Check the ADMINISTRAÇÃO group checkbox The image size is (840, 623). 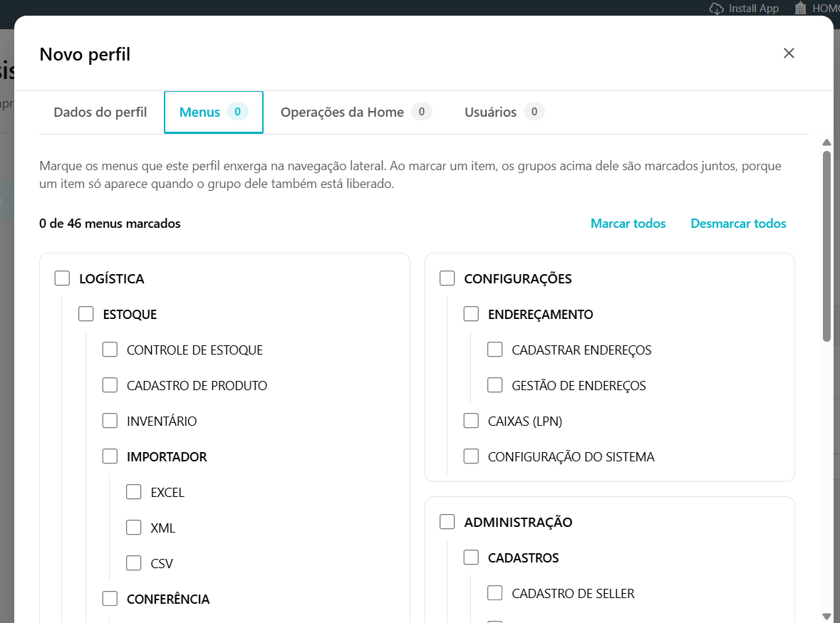click(447, 522)
